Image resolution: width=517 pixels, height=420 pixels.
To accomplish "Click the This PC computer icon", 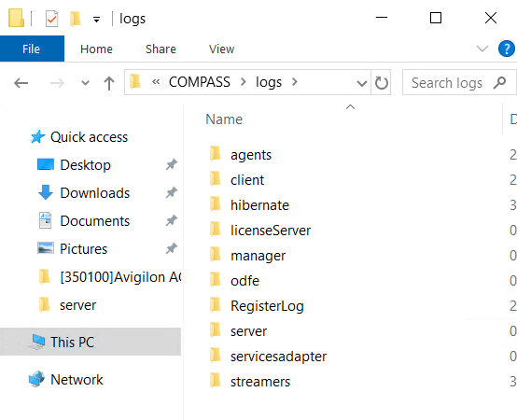I will coord(37,342).
